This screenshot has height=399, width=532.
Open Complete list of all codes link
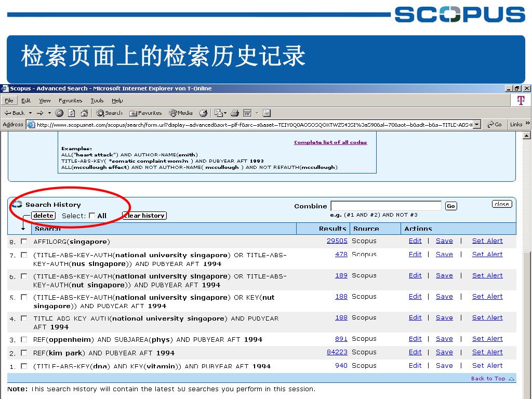(330, 142)
